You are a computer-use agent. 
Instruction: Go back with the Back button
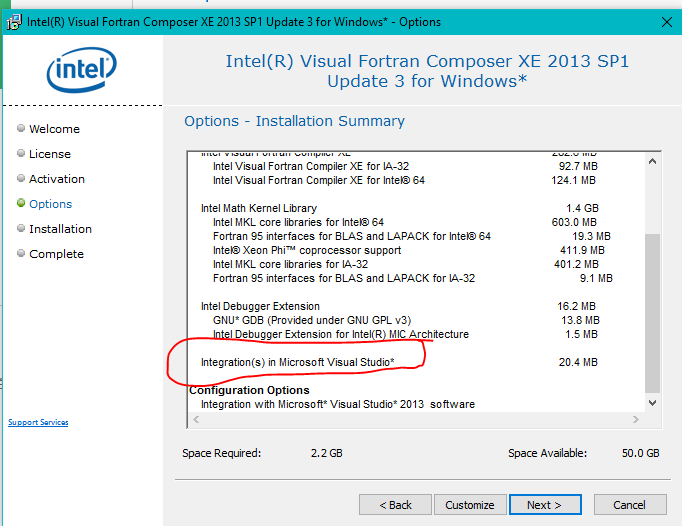tap(395, 505)
